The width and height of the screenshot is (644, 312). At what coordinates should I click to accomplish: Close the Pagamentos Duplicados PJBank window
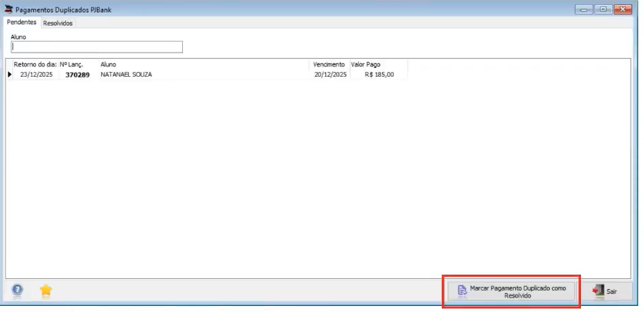pyautogui.click(x=623, y=9)
